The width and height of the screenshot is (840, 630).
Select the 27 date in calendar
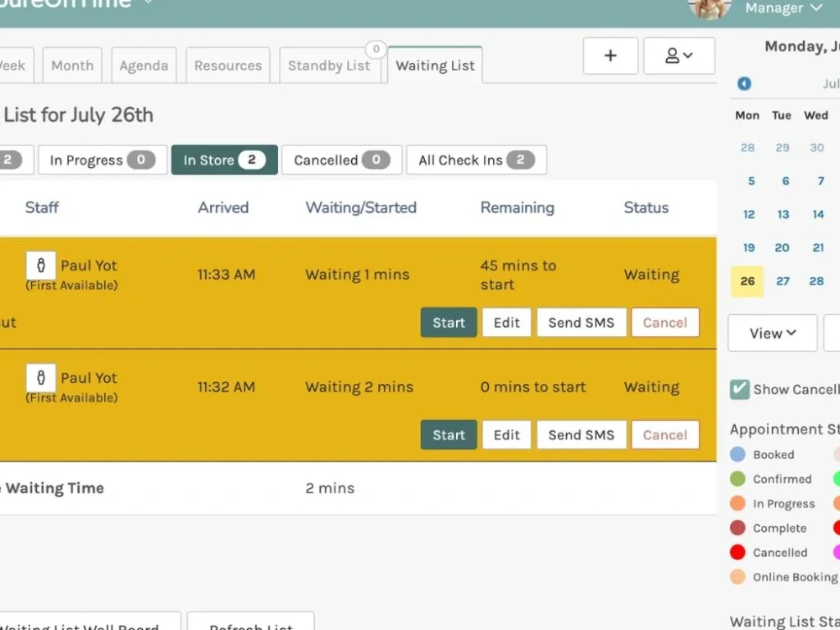[x=783, y=281]
